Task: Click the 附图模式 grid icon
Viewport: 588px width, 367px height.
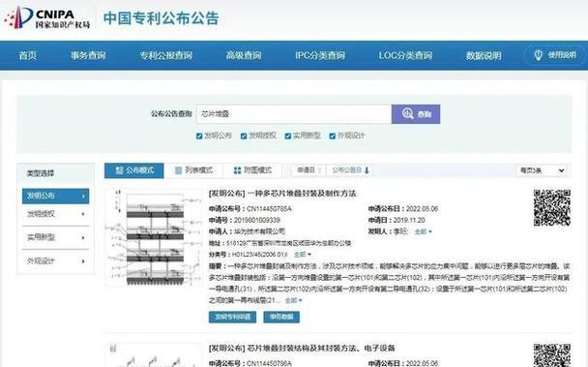Action: [237, 170]
